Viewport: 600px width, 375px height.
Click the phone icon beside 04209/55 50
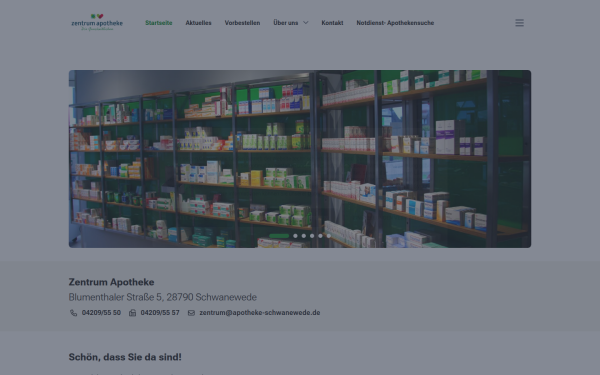pyautogui.click(x=73, y=313)
